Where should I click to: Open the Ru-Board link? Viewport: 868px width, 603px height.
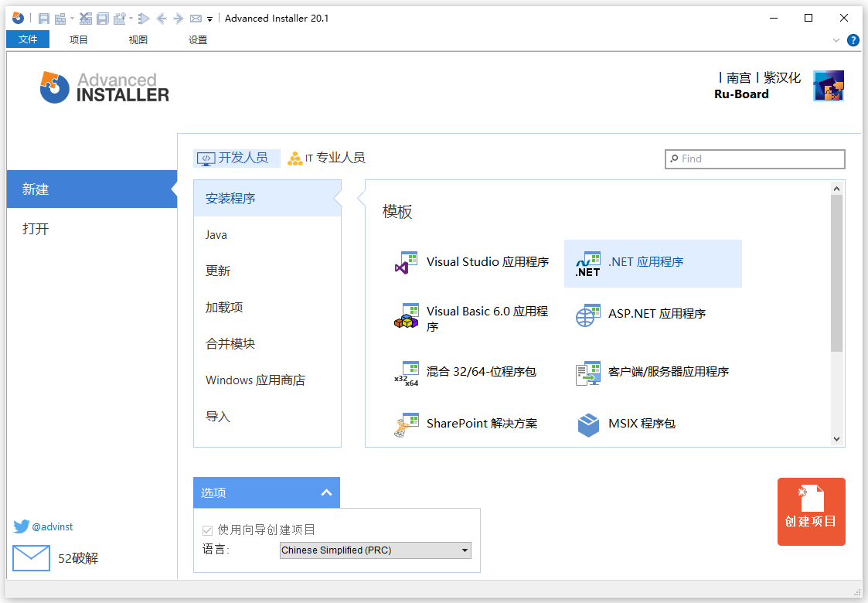pos(740,94)
